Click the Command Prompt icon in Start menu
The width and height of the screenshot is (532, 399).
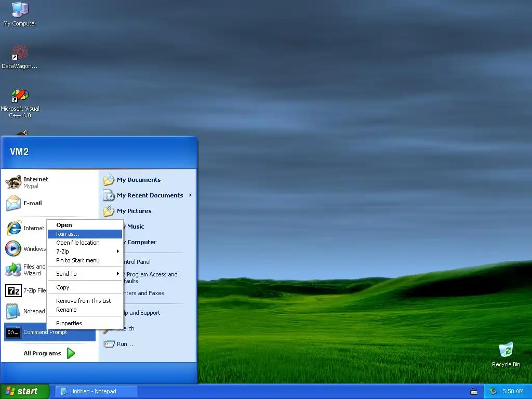coord(14,332)
